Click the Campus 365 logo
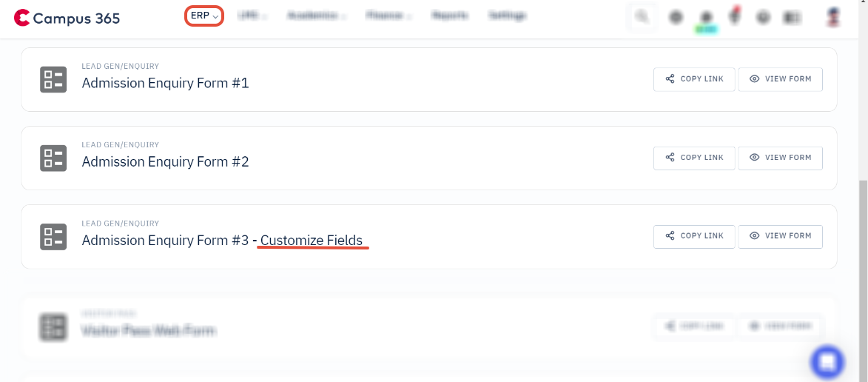The width and height of the screenshot is (868, 382). coord(67,18)
